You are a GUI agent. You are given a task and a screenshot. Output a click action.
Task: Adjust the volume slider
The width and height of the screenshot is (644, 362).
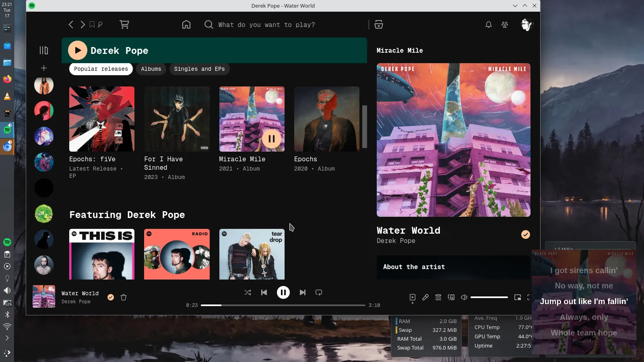tap(489, 297)
